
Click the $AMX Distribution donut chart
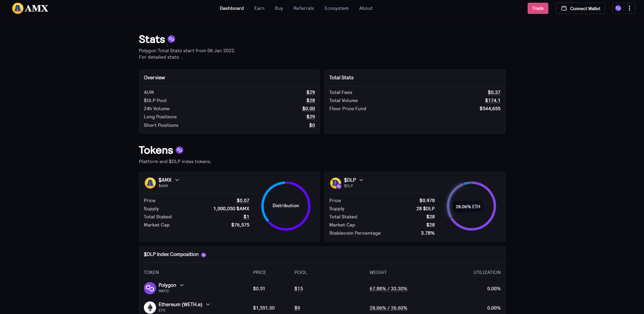point(286,206)
